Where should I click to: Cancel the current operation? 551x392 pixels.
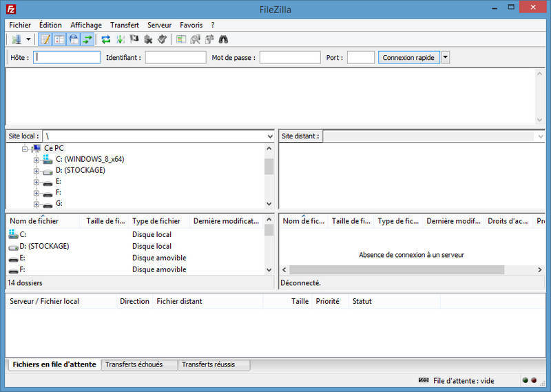134,39
